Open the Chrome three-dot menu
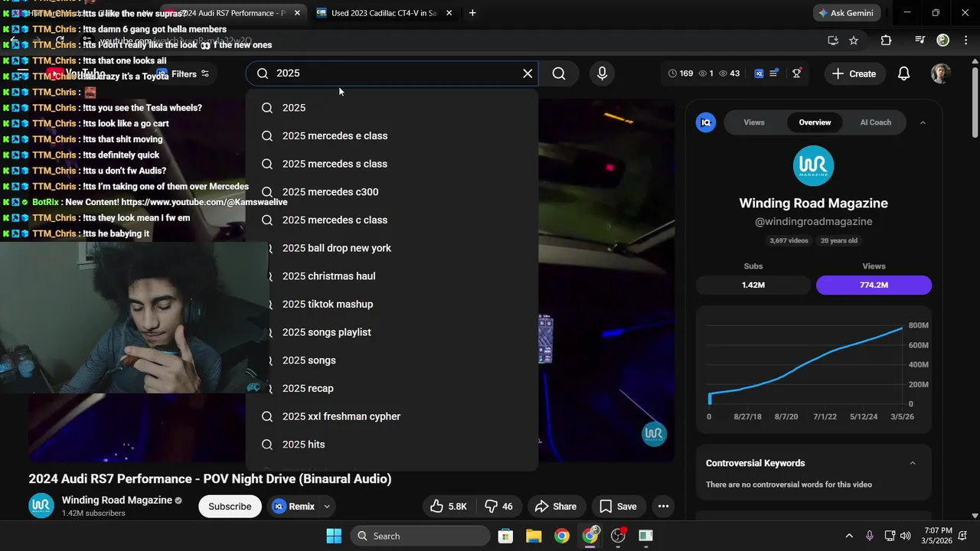 click(x=965, y=41)
